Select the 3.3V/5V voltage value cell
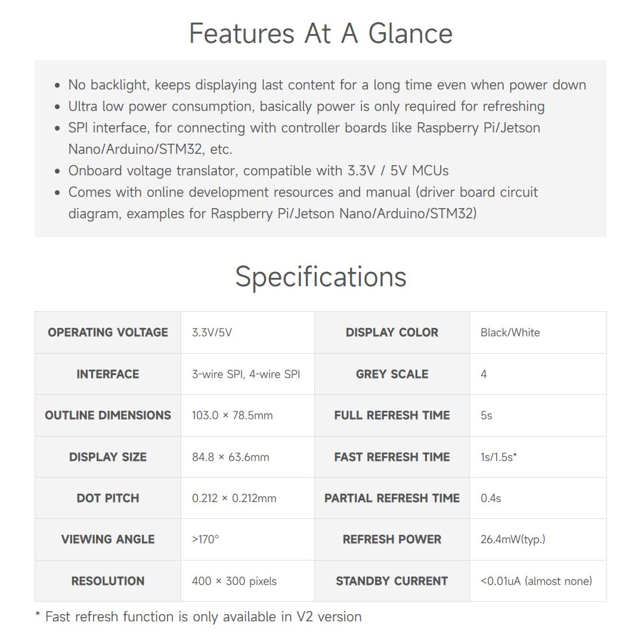 pyautogui.click(x=212, y=333)
